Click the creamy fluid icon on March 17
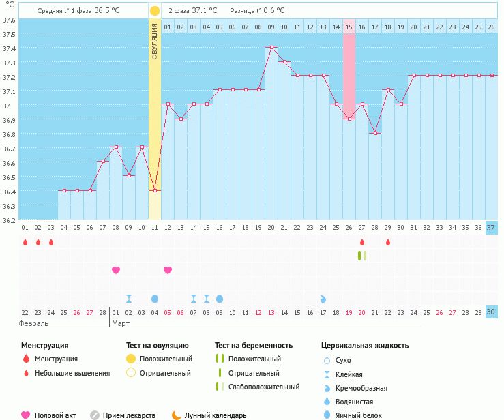This screenshot has height=420, width=504. (323, 299)
